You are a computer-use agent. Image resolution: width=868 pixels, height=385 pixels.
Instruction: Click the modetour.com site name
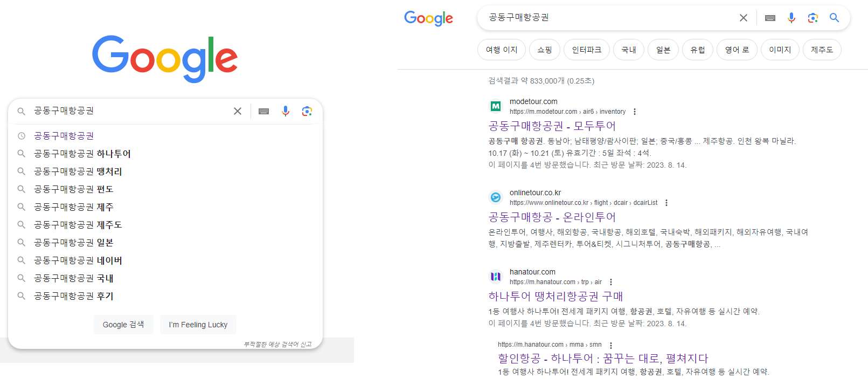pos(533,101)
